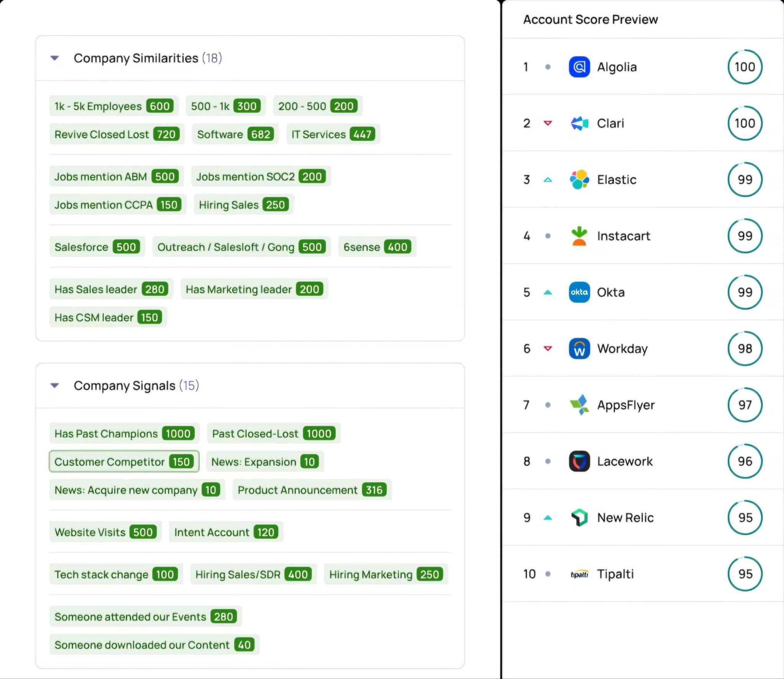Image resolution: width=784 pixels, height=679 pixels.
Task: Click the Algolia logo icon
Action: pyautogui.click(x=579, y=67)
